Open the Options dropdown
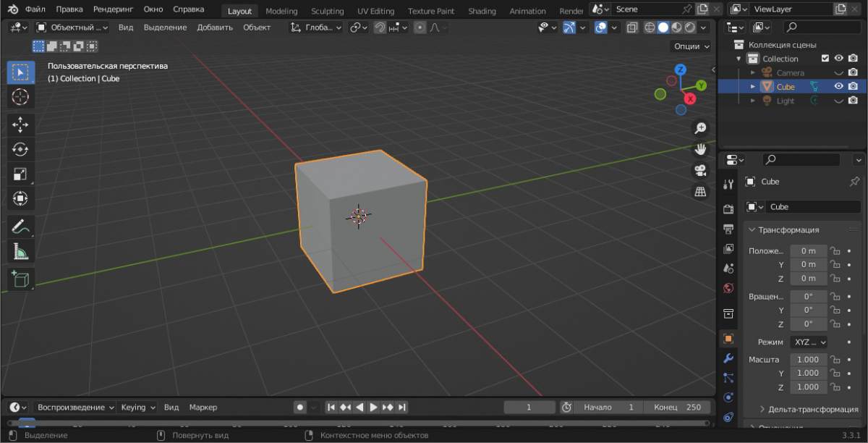This screenshot has width=868, height=443. point(692,46)
